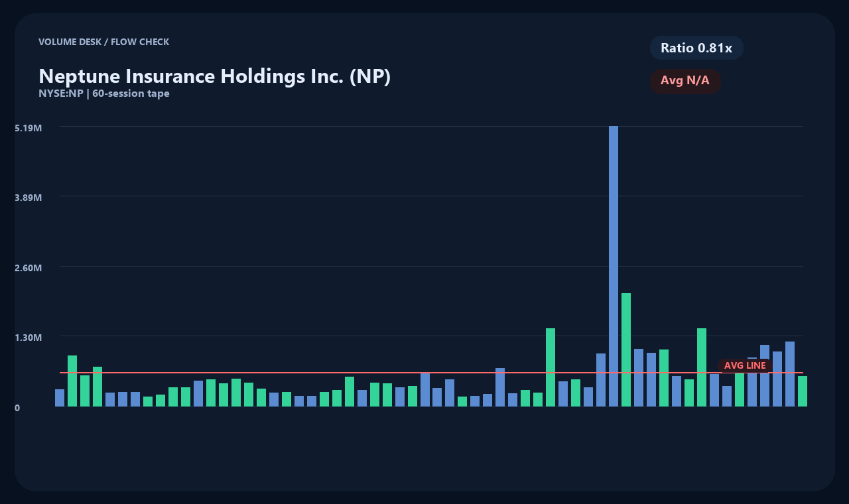Select the NYSE:NP | 60-session tape subtitle
Image resolution: width=849 pixels, height=504 pixels.
click(x=104, y=94)
